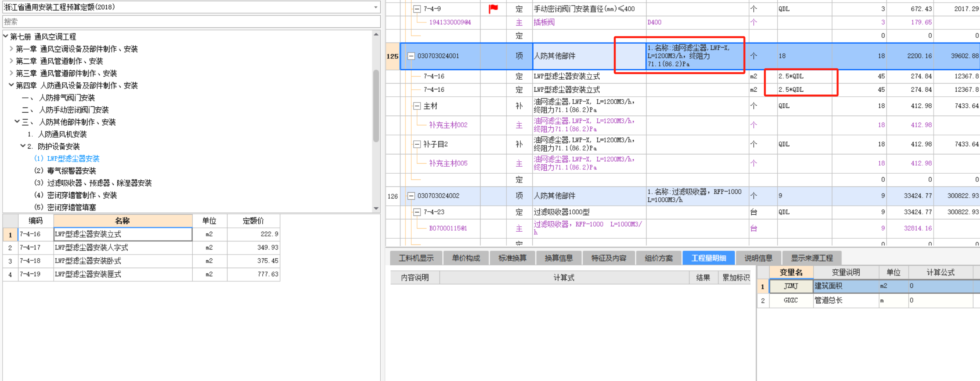Expand 第三章 通风管道部件制作、安装

click(11, 73)
